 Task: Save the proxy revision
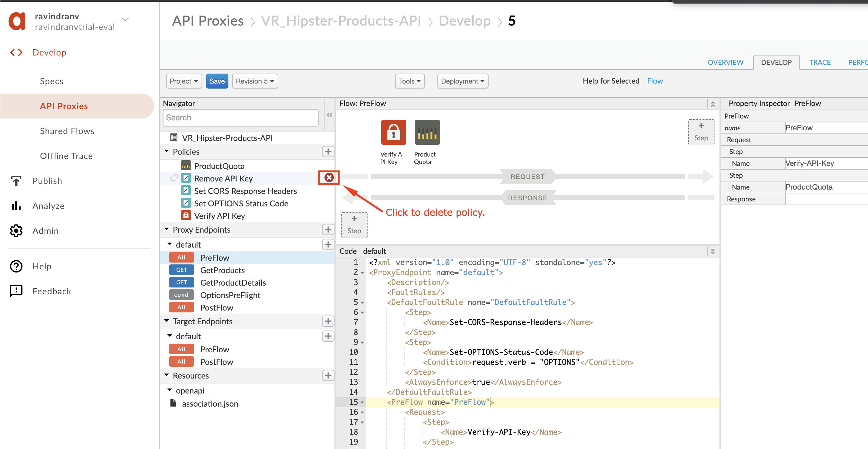click(x=217, y=81)
